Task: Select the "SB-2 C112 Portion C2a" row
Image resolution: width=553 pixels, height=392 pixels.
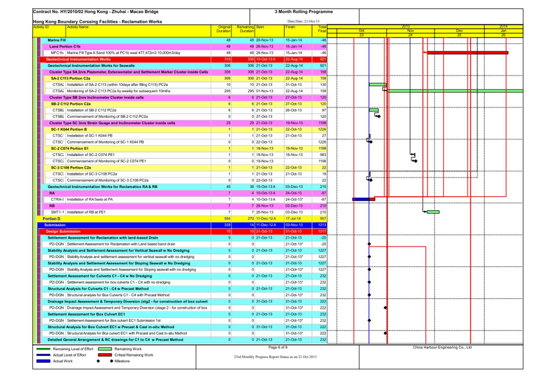Action: click(186, 104)
